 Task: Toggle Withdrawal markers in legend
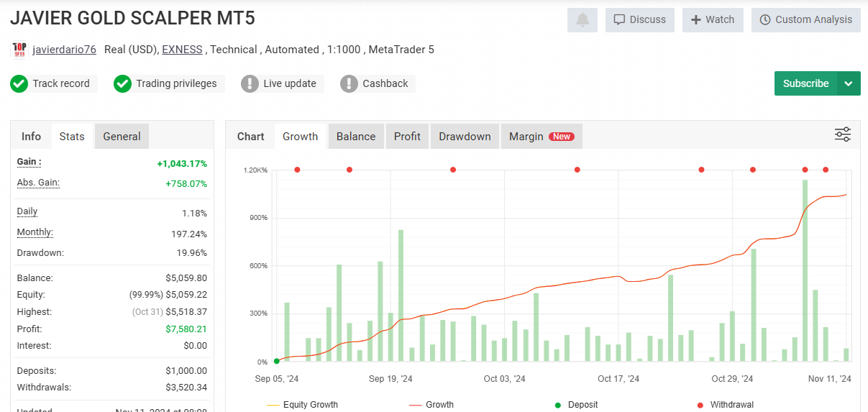725,405
